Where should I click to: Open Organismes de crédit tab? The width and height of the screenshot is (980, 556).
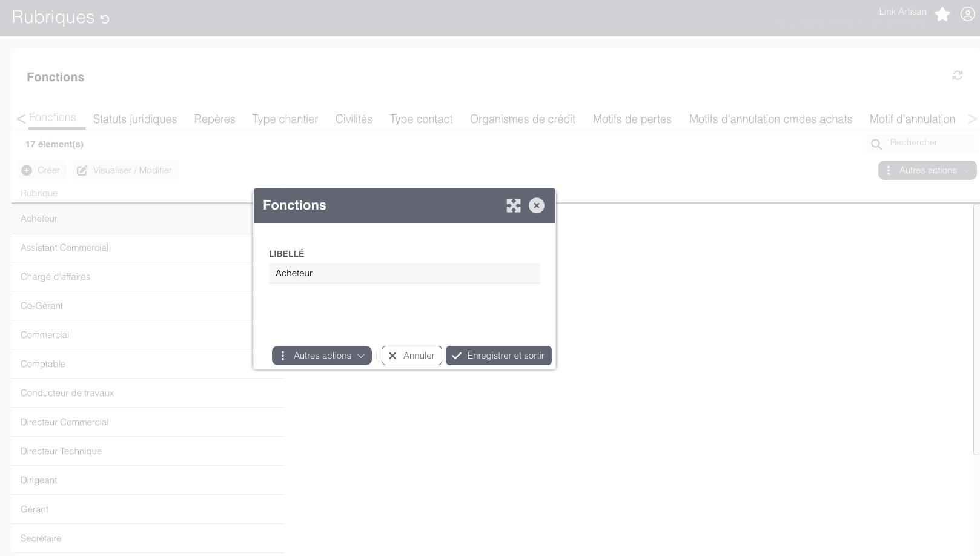(523, 119)
